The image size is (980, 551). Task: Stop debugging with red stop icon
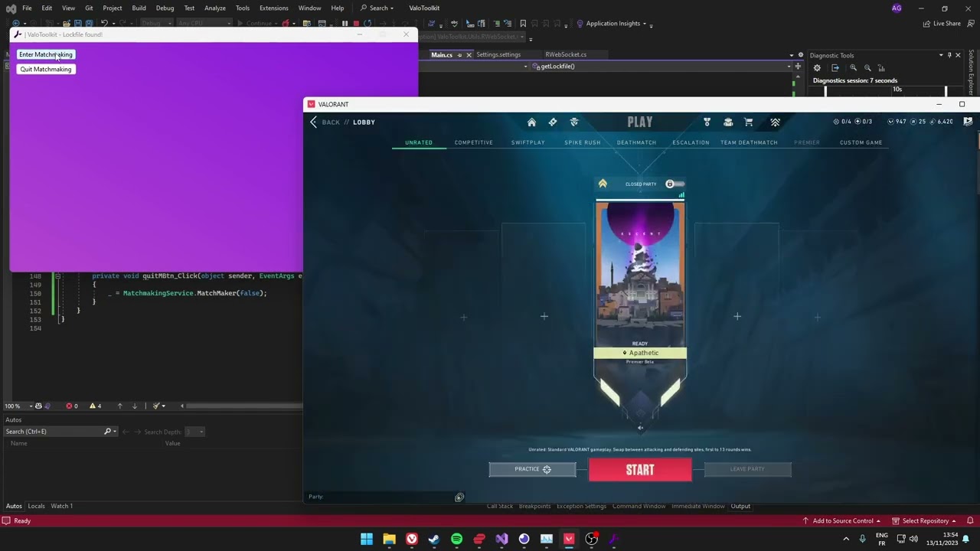click(x=356, y=24)
